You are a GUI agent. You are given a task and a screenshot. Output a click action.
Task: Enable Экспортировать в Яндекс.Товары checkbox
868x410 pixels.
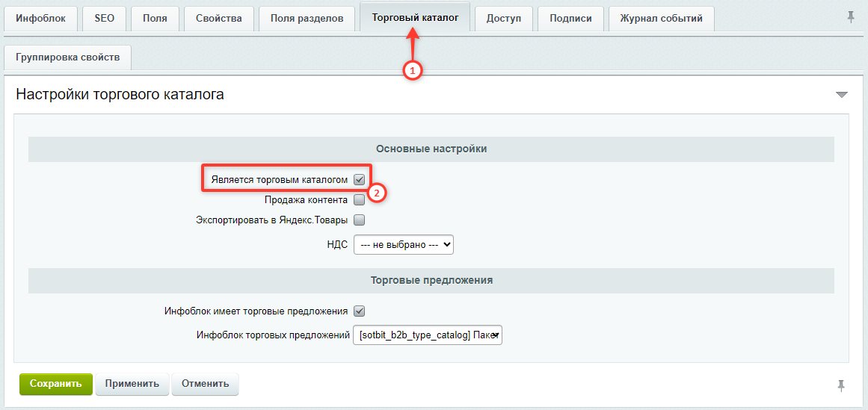[x=360, y=220]
